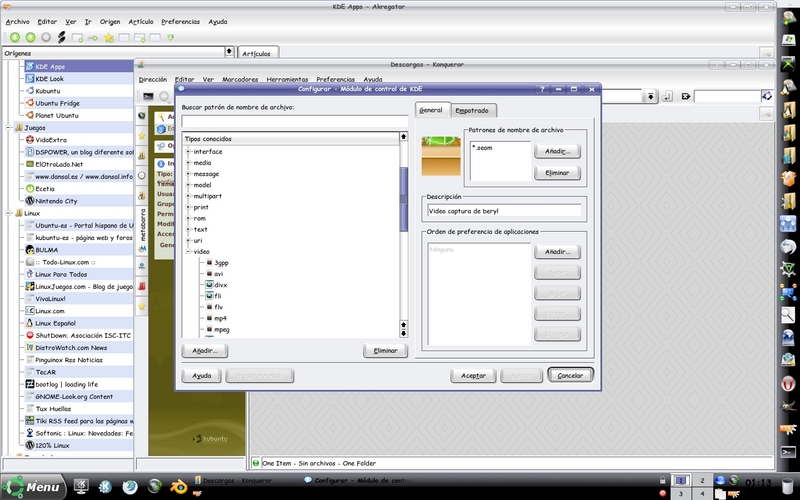The image size is (800, 500).
Task: Switch to virtual desktop 2 in the pager
Action: click(702, 480)
